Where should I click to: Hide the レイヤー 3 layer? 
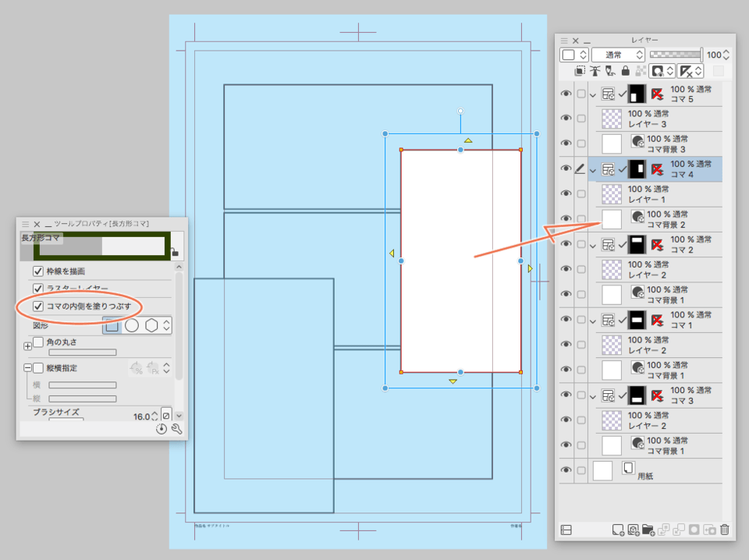[x=566, y=119]
